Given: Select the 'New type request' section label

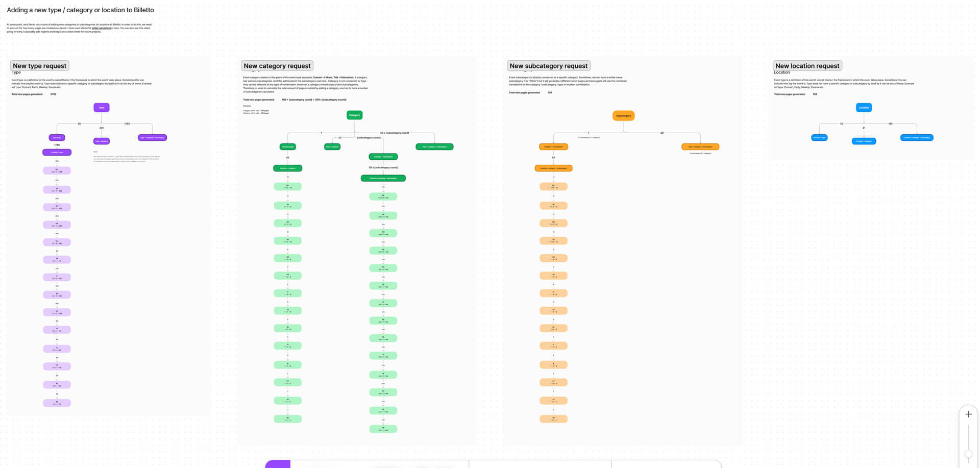Looking at the screenshot, I should (x=39, y=66).
